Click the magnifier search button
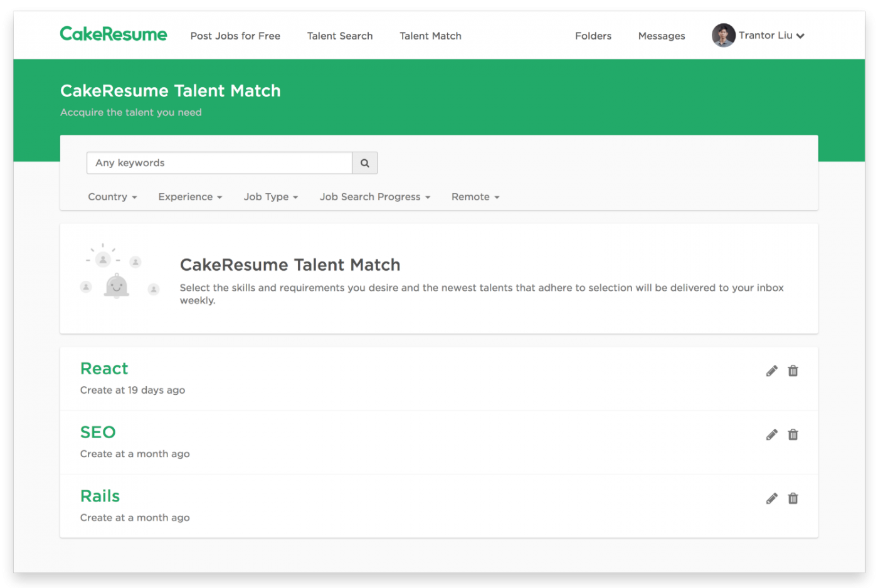The width and height of the screenshot is (878, 588). click(x=365, y=163)
